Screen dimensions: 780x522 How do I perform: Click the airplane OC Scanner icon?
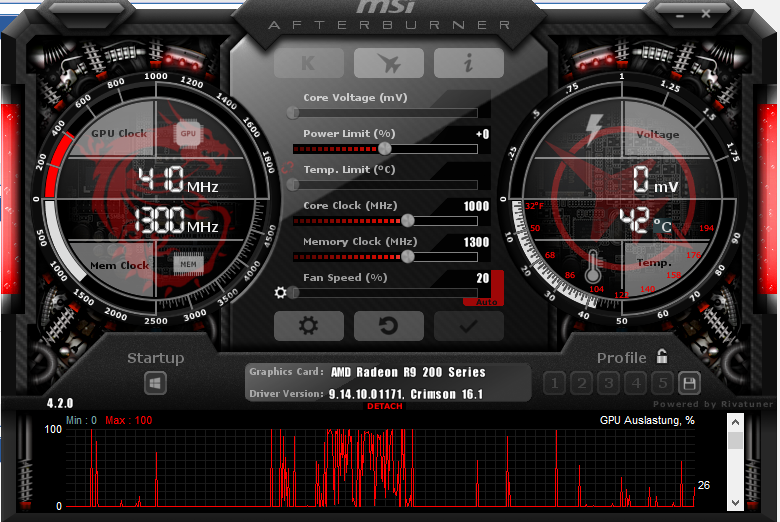[x=389, y=63]
